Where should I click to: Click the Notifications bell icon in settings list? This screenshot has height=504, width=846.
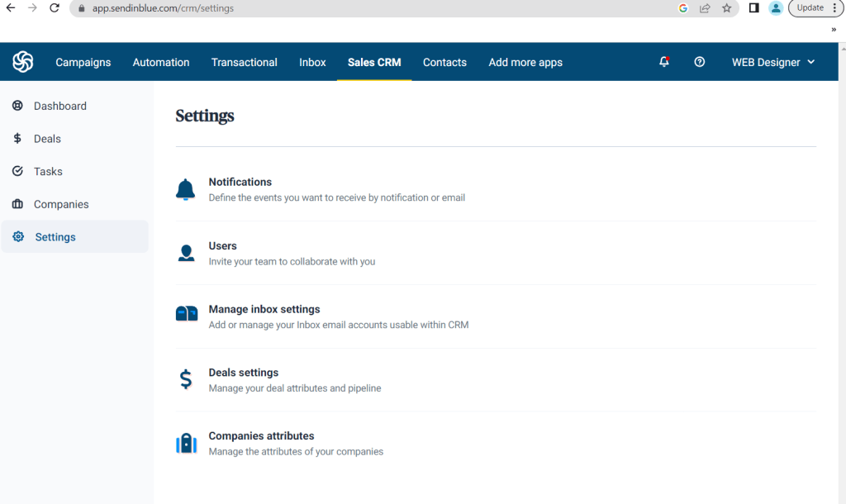tap(186, 189)
